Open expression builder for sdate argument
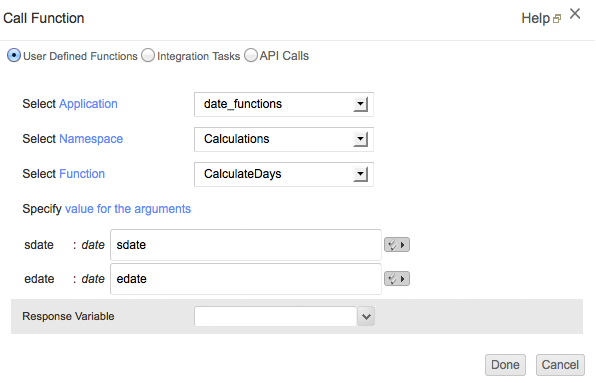This screenshot has height=383, width=596. [x=396, y=245]
